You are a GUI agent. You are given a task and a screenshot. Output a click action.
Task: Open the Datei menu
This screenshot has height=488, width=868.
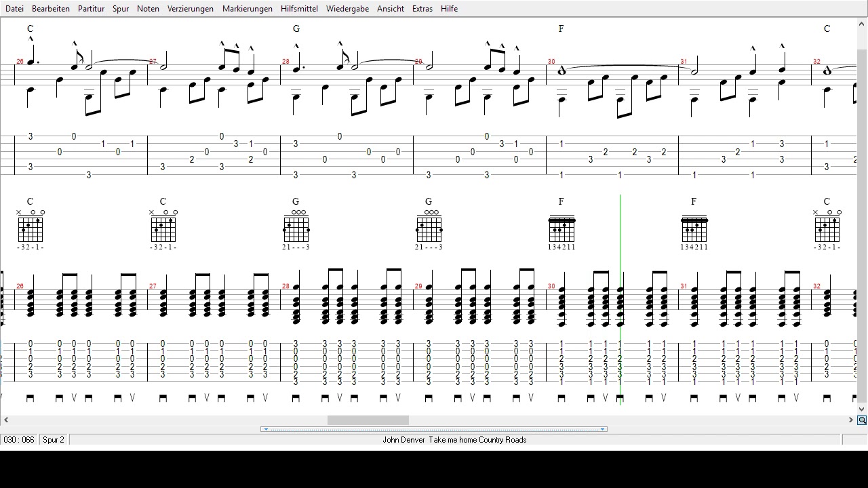(14, 9)
